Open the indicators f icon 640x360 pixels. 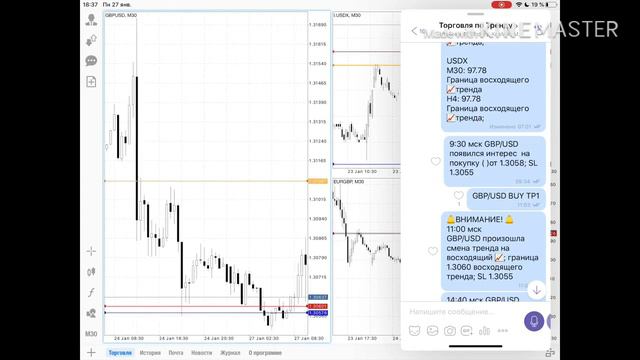tap(91, 292)
